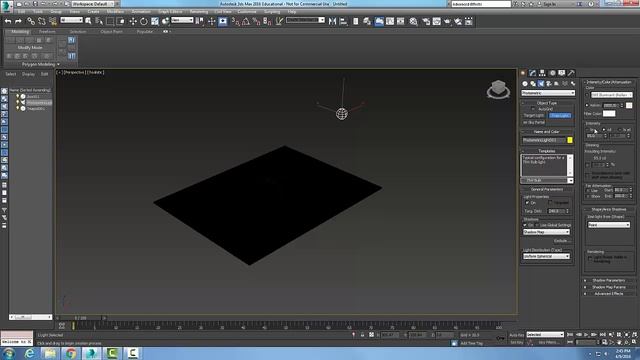The image size is (640, 360).
Task: Open the Uniform Spherical distribution dropdown
Action: click(546, 256)
